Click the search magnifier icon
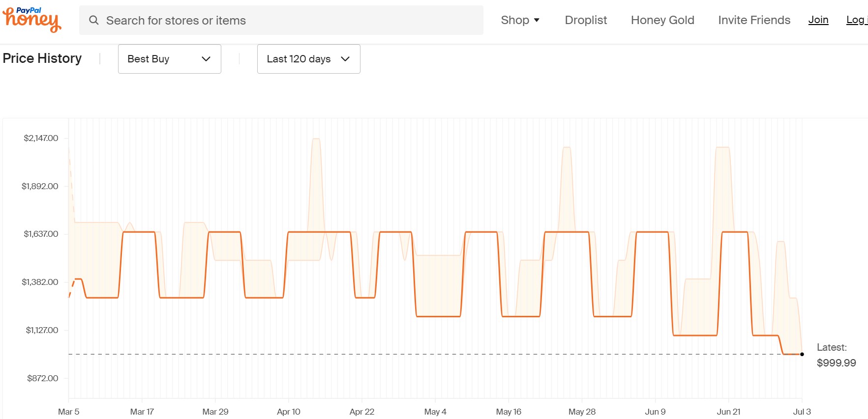Viewport: 868px width, 419px height. coord(93,20)
